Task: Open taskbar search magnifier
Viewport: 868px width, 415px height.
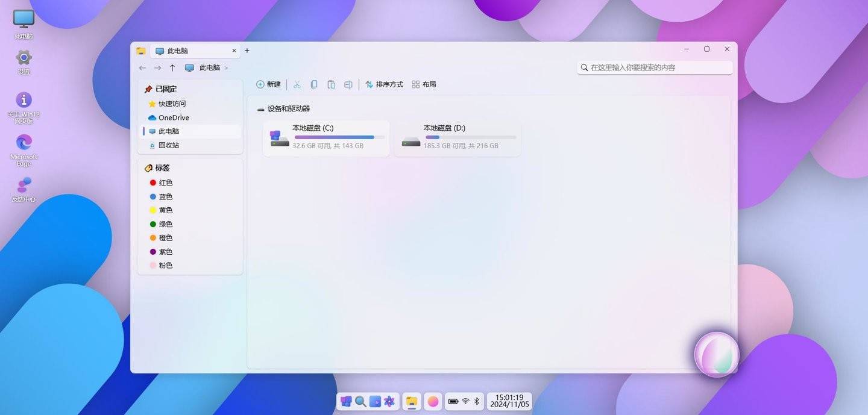Action: (360, 401)
